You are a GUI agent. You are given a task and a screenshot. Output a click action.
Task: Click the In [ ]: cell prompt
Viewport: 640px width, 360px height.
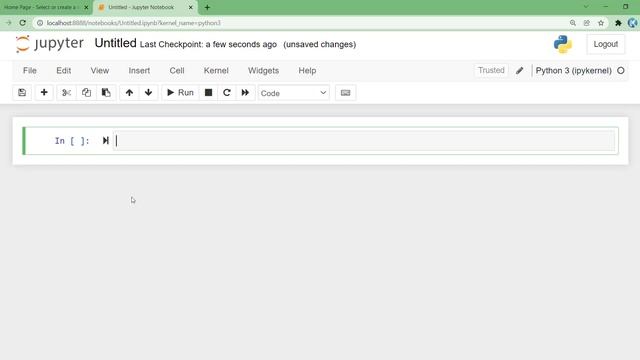pyautogui.click(x=72, y=141)
